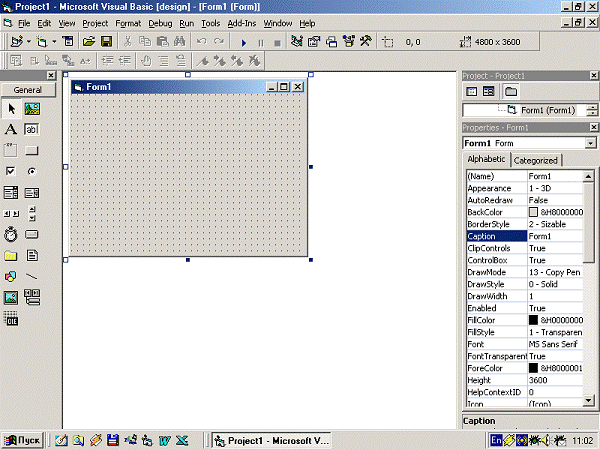Open the Menu Editor from the toolbar
This screenshot has height=450, width=600.
[68, 42]
